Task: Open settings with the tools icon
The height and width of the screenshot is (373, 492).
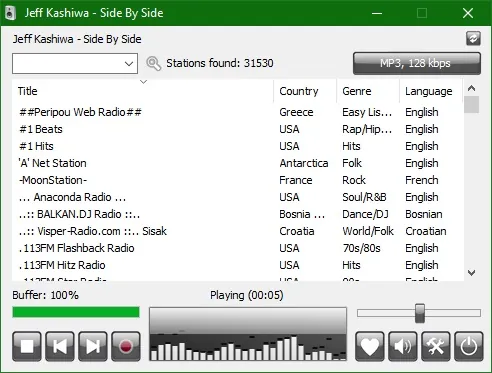Action: [x=435, y=346]
